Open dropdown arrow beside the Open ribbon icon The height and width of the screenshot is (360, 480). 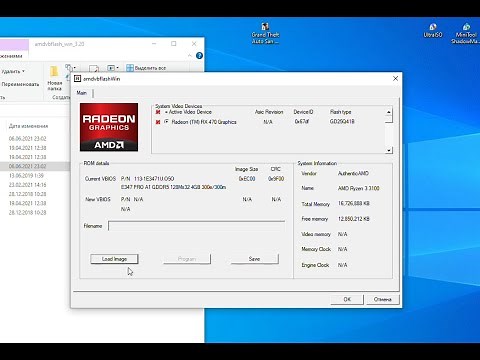click(117, 68)
